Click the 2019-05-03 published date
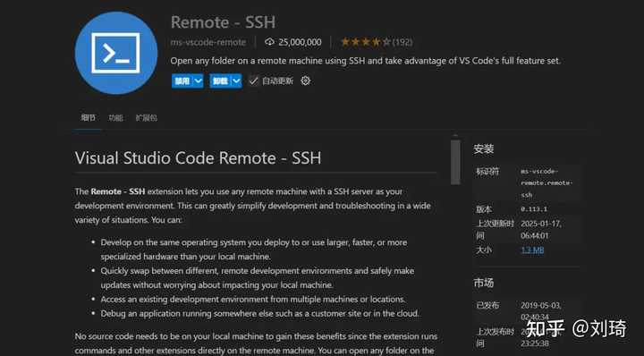Image resolution: width=644 pixels, height=356 pixels. [x=541, y=311]
